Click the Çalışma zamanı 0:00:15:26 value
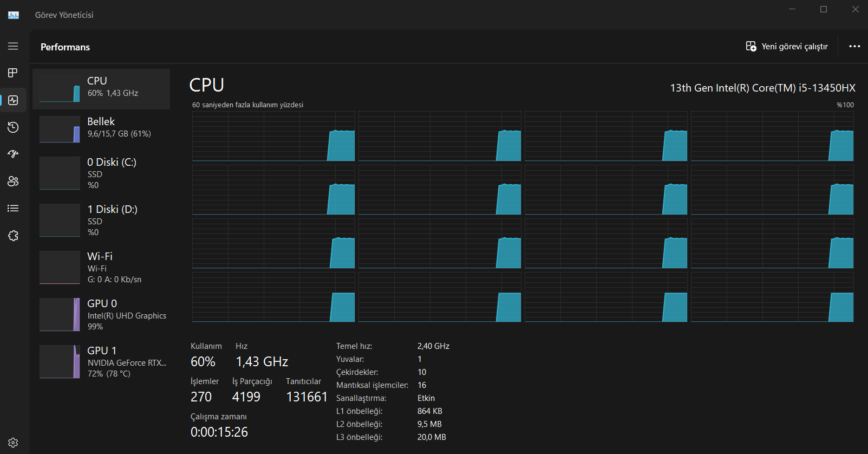This screenshot has height=454, width=868. coord(219,432)
